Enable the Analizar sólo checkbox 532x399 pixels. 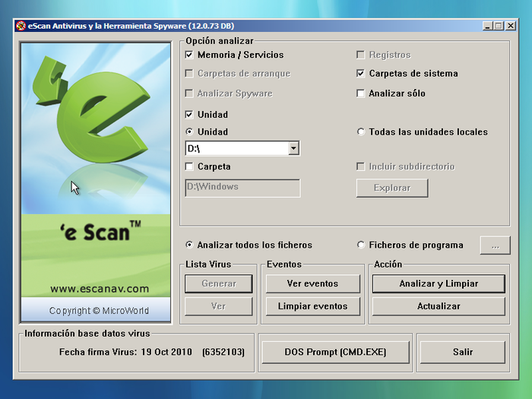[361, 93]
